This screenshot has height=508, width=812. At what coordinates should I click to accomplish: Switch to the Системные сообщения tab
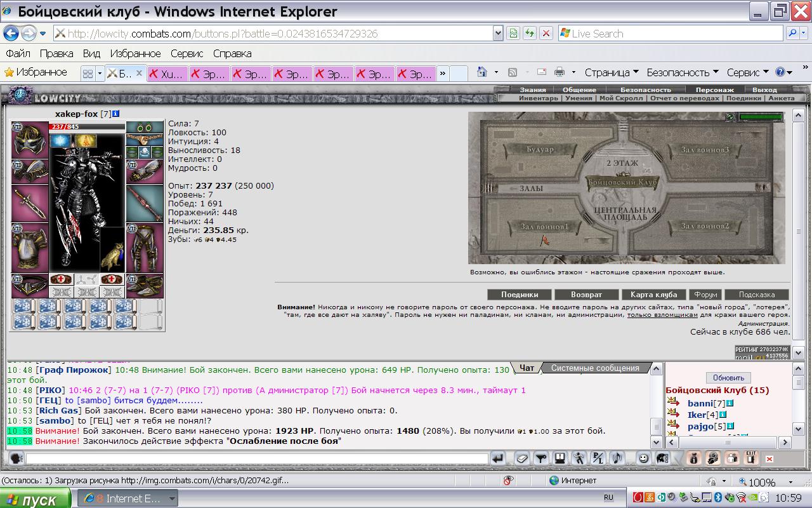pos(595,368)
